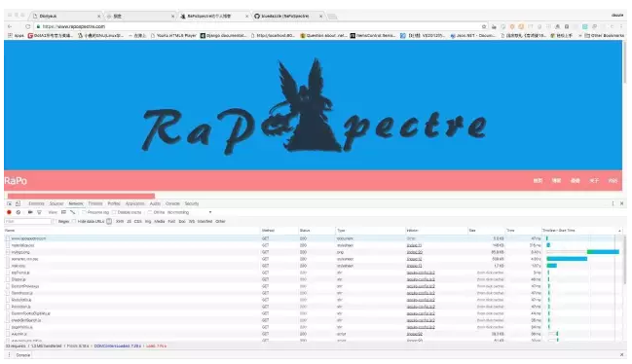Image resolution: width=632 pixels, height=364 pixels.
Task: Toggle the capture screenshots camera icon
Action: click(30, 212)
